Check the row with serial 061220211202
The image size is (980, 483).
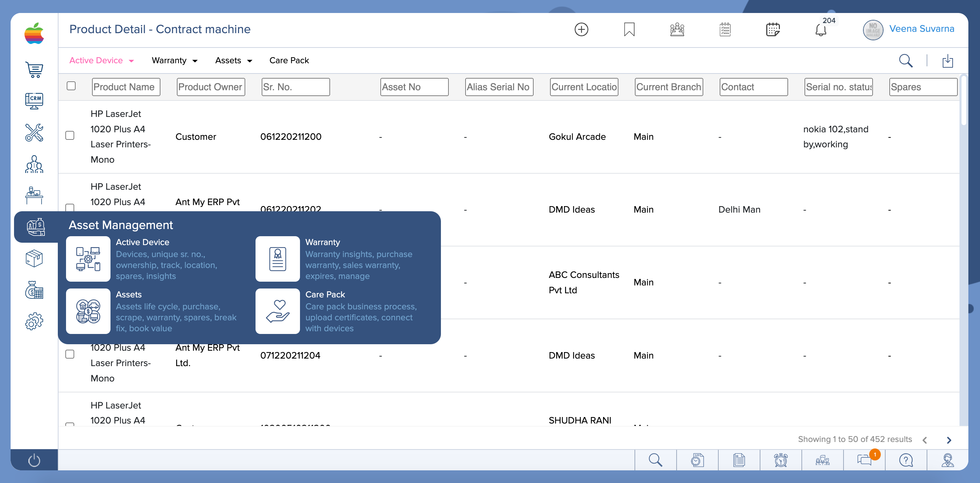[70, 207]
